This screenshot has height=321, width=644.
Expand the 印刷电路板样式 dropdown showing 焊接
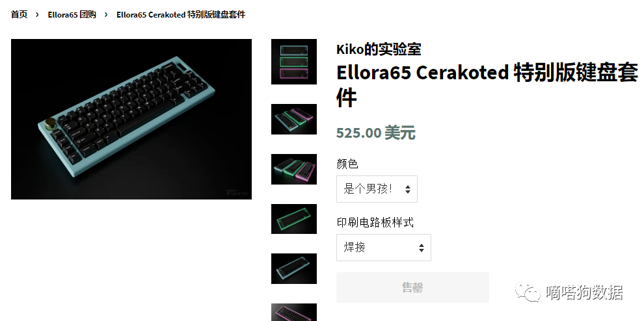click(384, 248)
